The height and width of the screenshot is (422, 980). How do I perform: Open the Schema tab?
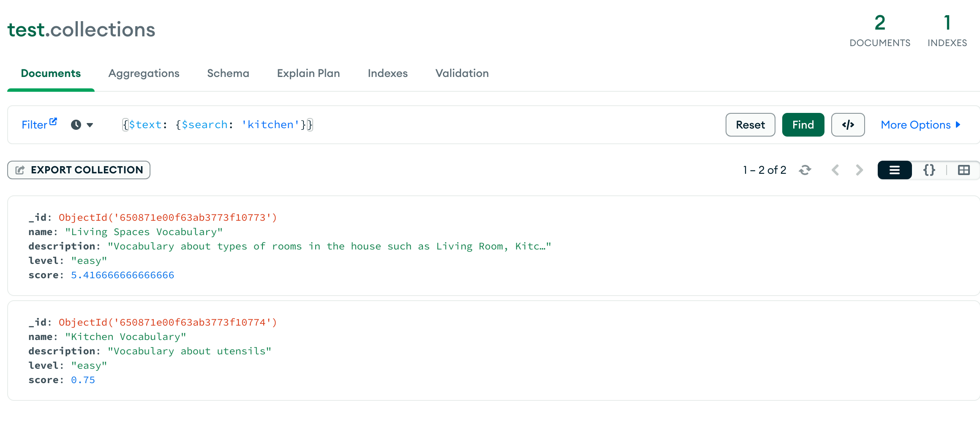pyautogui.click(x=228, y=73)
